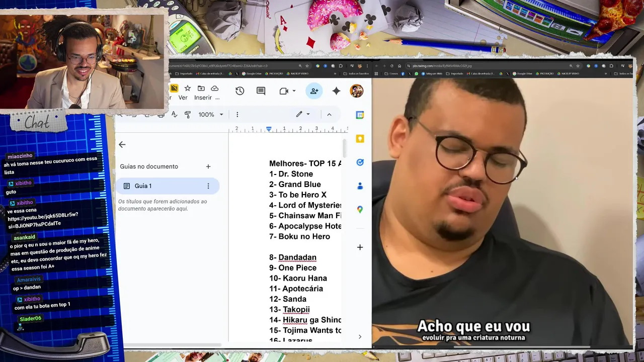Click the image window horizontal scrollbar
Viewport: 644px width, 362px height.
click(522, 346)
